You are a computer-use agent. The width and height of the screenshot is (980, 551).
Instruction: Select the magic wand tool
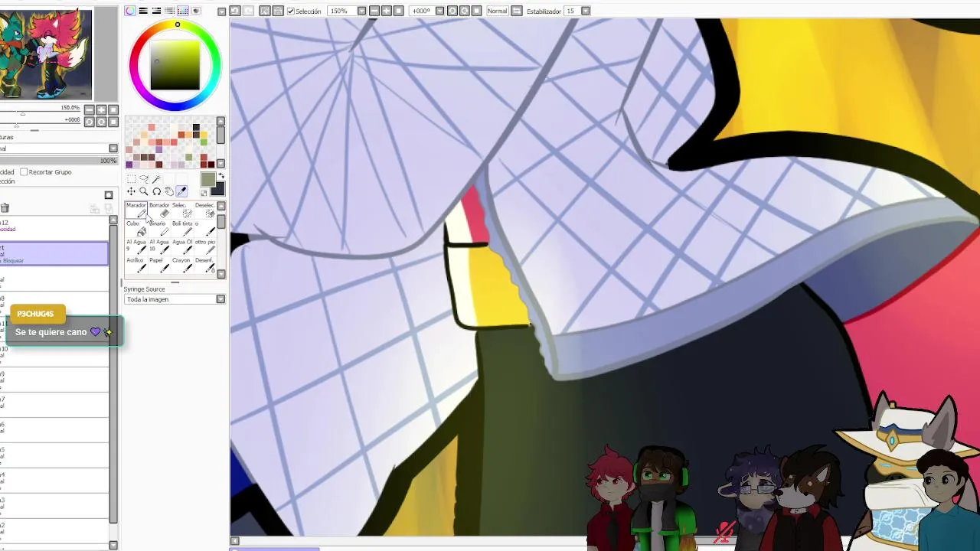click(x=156, y=179)
